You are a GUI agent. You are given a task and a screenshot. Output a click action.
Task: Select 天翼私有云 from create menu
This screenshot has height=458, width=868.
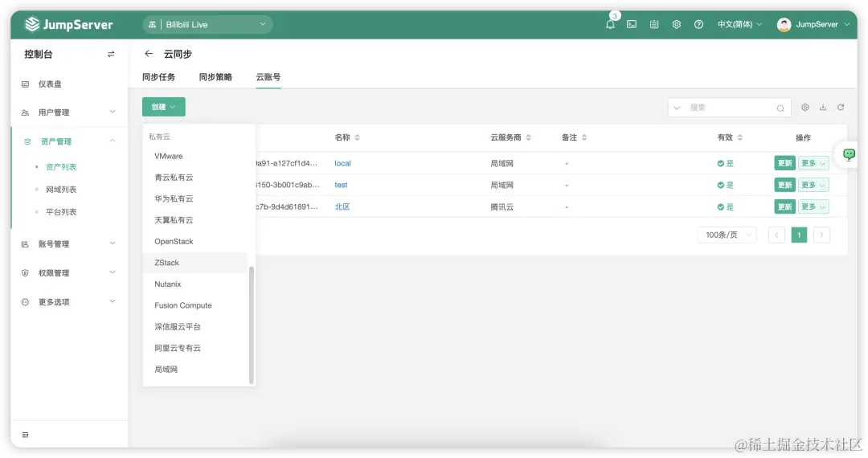tap(195, 220)
